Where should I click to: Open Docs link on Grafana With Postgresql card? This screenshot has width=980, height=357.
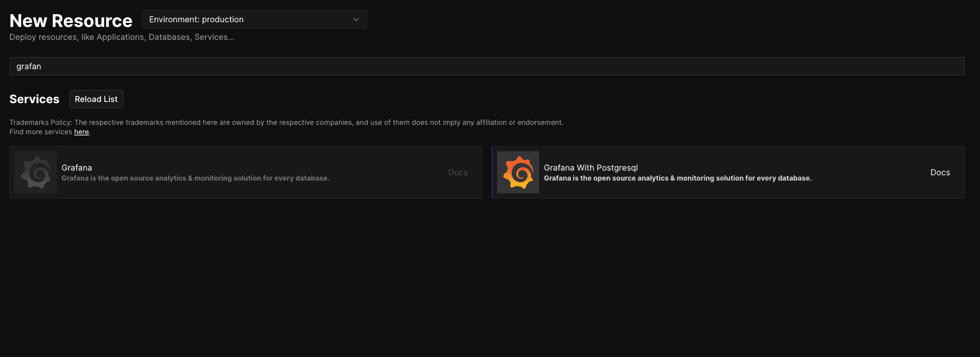[940, 172]
